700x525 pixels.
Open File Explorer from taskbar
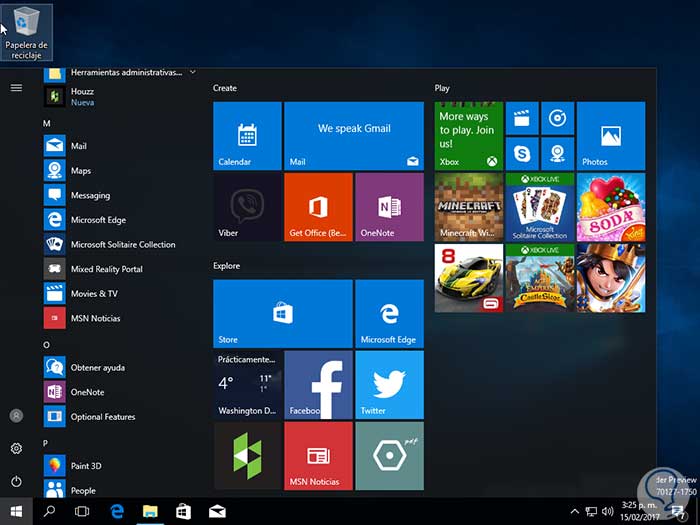150,511
